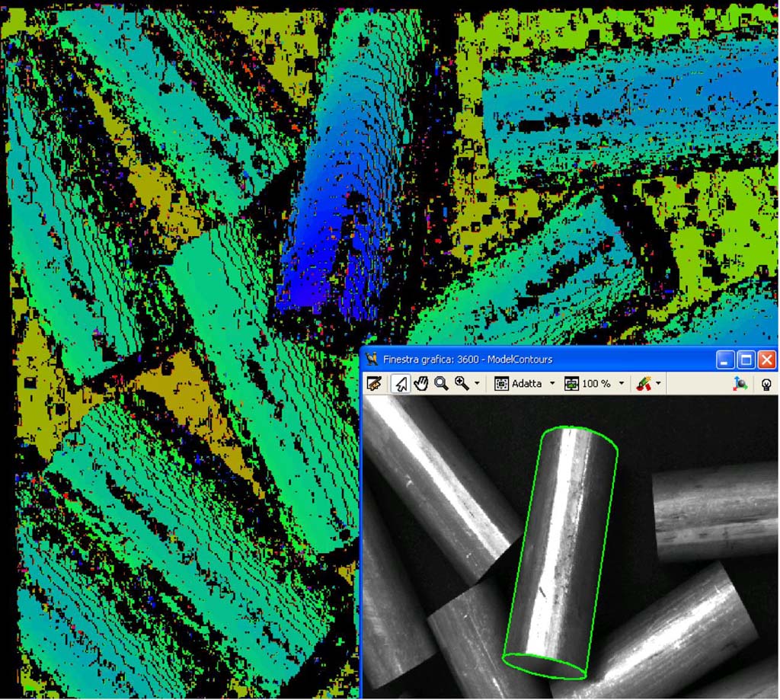Image resolution: width=780 pixels, height=700 pixels.
Task: Select the magnifying glass zoom tool
Action: tap(441, 384)
